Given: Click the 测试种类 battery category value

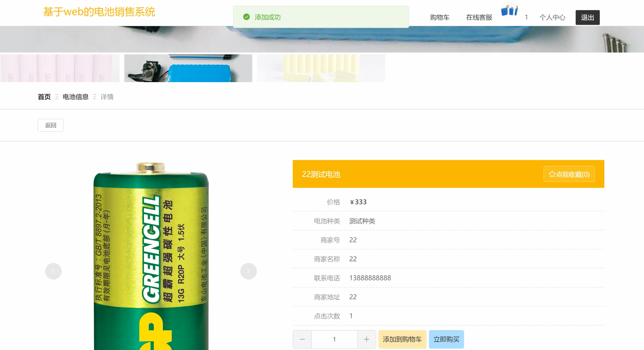Looking at the screenshot, I should coord(362,221).
